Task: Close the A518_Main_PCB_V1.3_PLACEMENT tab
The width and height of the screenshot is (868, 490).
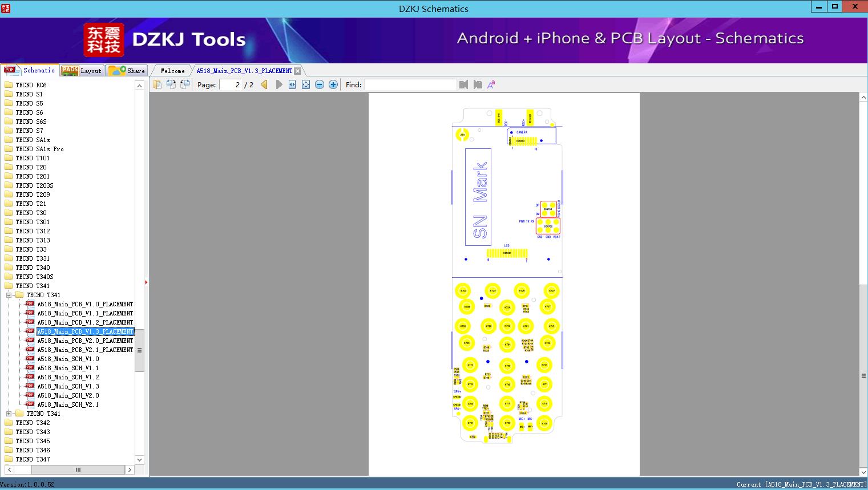Action: click(297, 71)
